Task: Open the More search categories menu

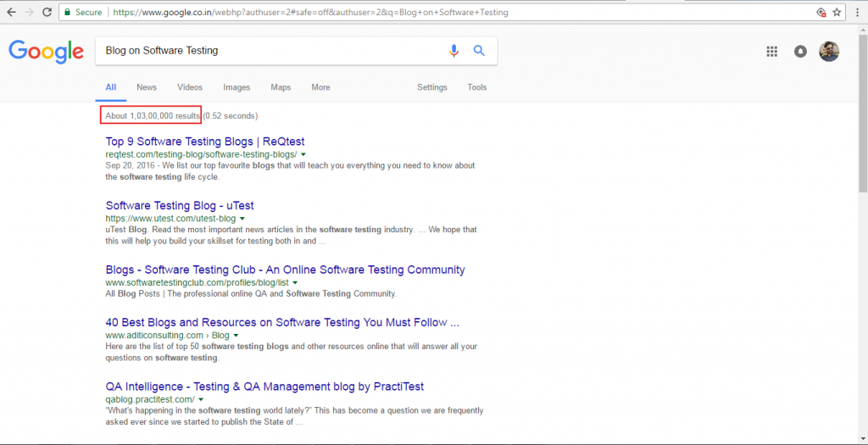Action: pos(320,87)
